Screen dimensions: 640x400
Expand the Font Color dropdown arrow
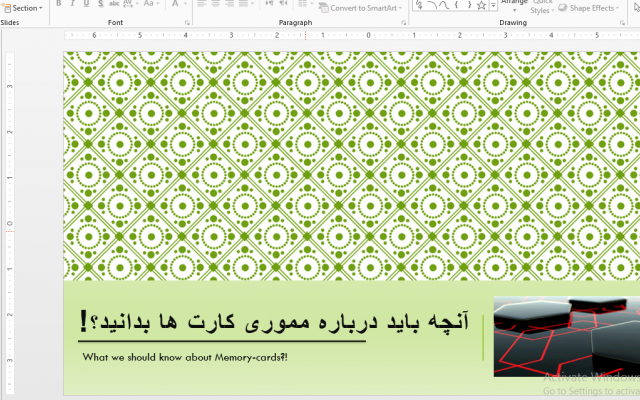185,4
